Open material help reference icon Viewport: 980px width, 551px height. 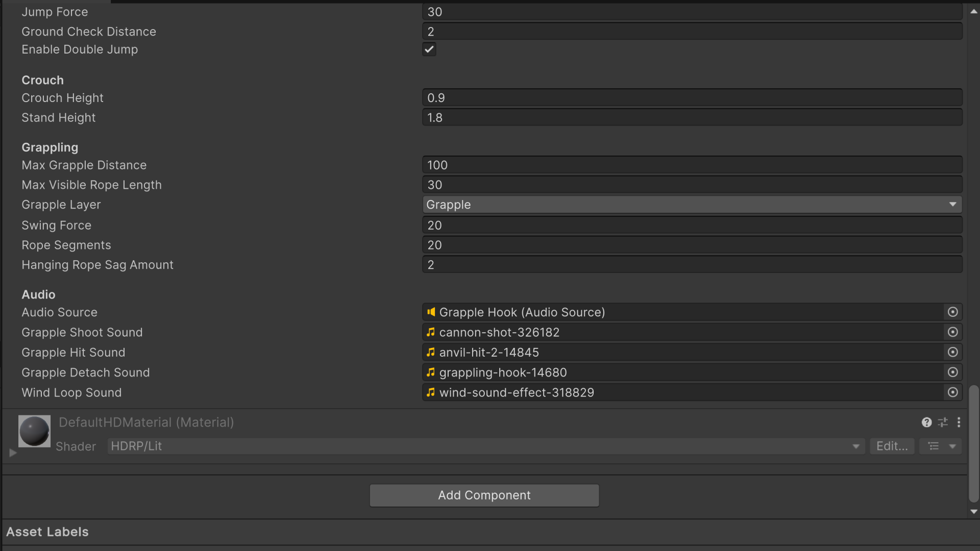point(926,422)
